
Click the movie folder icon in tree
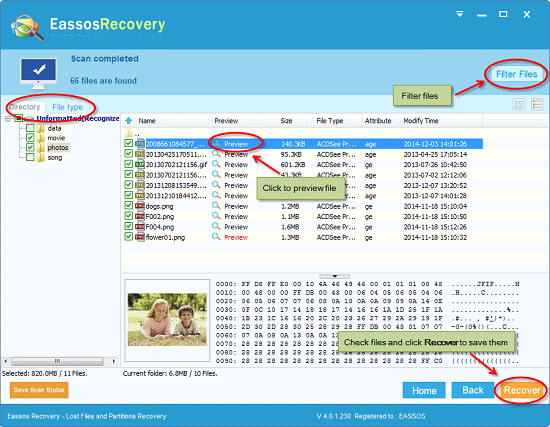click(41, 138)
